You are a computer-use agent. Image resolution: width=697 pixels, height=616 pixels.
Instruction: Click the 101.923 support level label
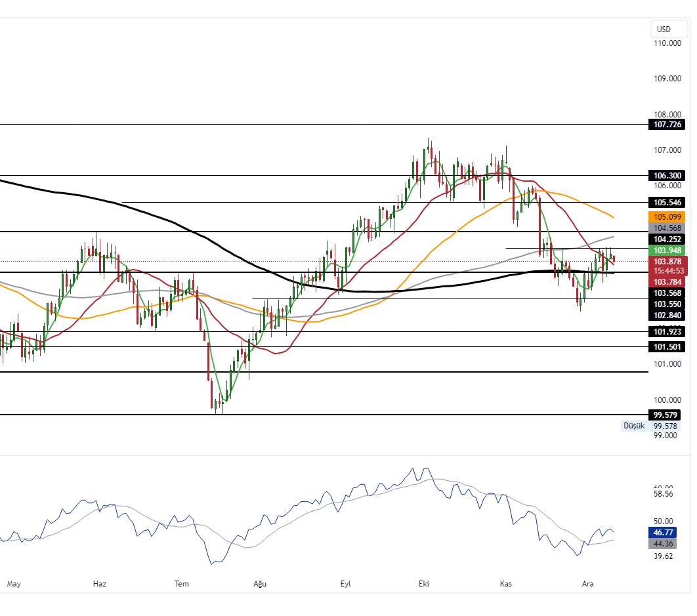click(x=665, y=332)
